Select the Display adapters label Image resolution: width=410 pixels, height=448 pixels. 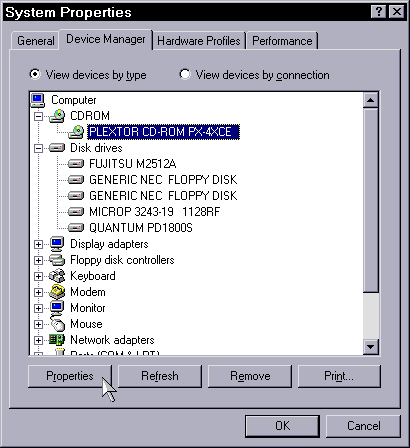click(109, 244)
